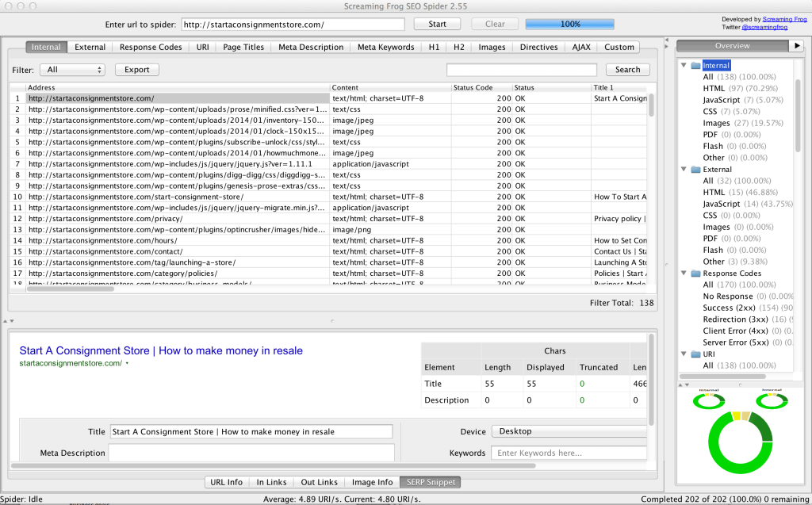Click the SERP Title input field

[251, 432]
